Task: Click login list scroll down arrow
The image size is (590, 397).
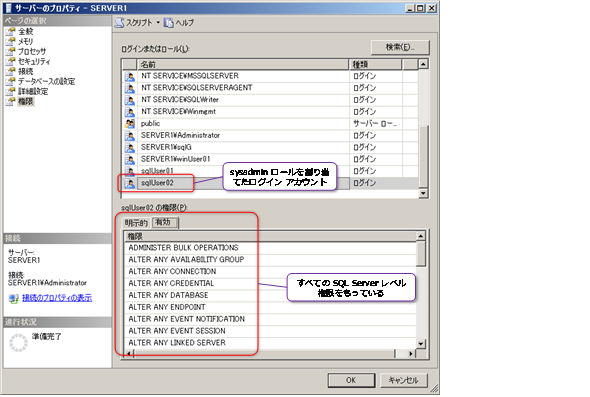Action: point(423,193)
